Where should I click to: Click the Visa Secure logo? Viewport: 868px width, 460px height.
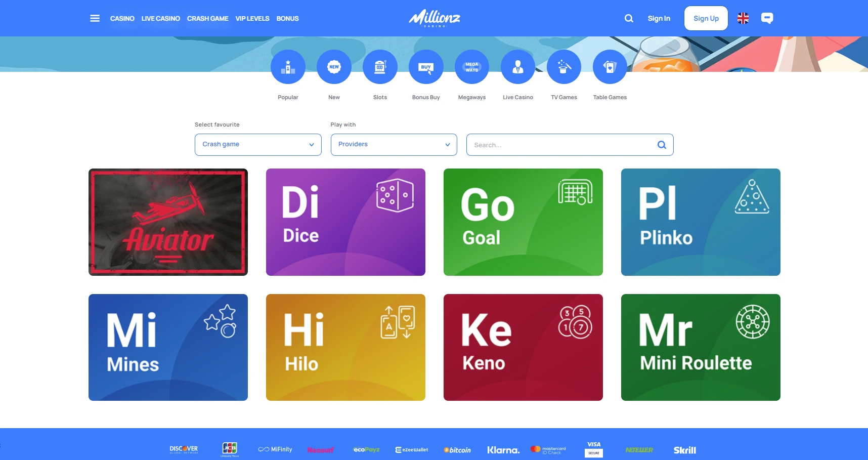(x=594, y=449)
